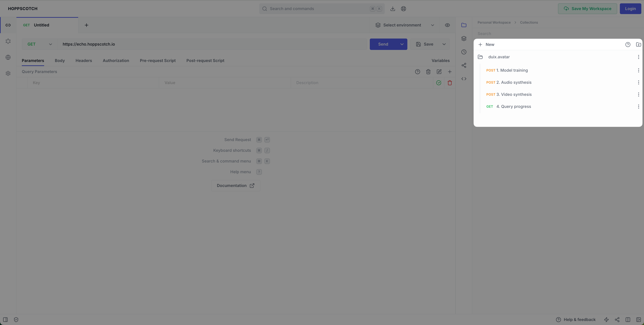The height and width of the screenshot is (325, 644).
Task: Switch to the Authorization tab
Action: [x=116, y=60]
